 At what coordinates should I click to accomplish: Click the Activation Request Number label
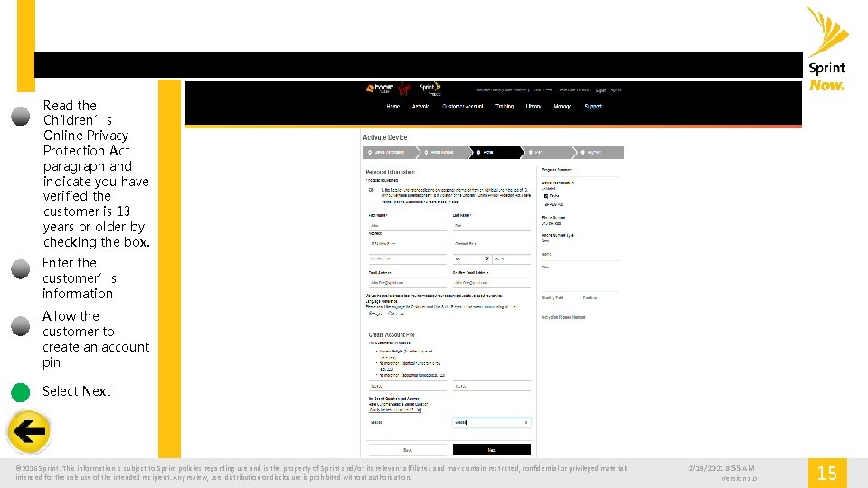click(563, 317)
